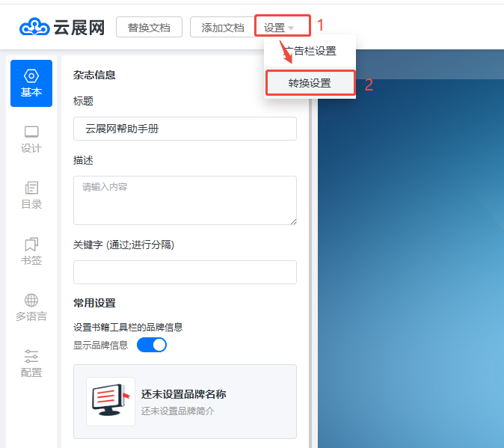This screenshot has width=504, height=448.
Task: Click the 云展网 cloud logo icon
Action: (34, 28)
